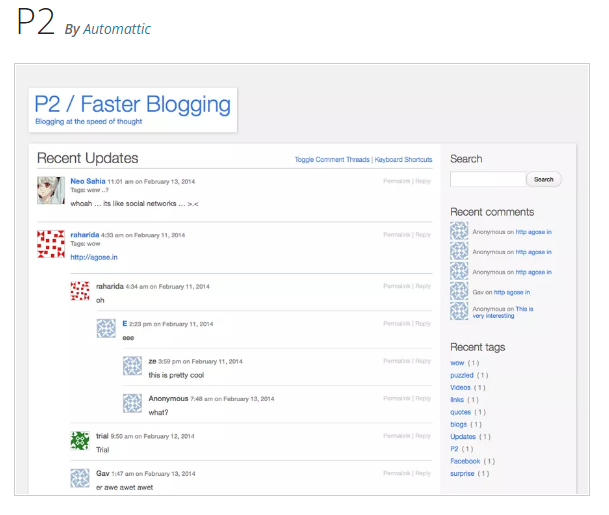
Task: Click sidebar avatar next to 'Gav on http agose in'
Action: [459, 291]
